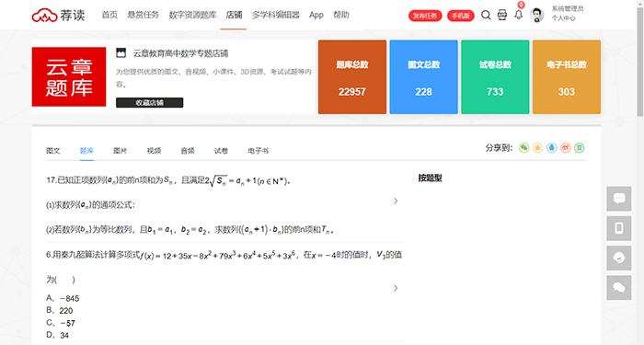Screen dimensions: 644x345
Task: Open the floating mobile phone icon
Action: coord(619,228)
